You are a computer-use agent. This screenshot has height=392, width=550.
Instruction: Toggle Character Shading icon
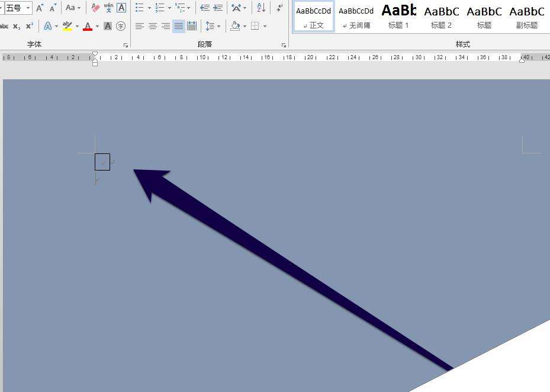click(108, 26)
